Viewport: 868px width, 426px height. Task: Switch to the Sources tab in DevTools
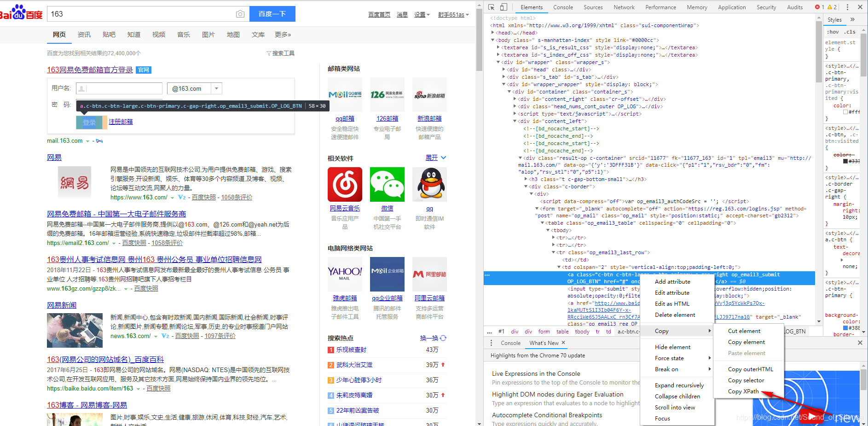593,7
